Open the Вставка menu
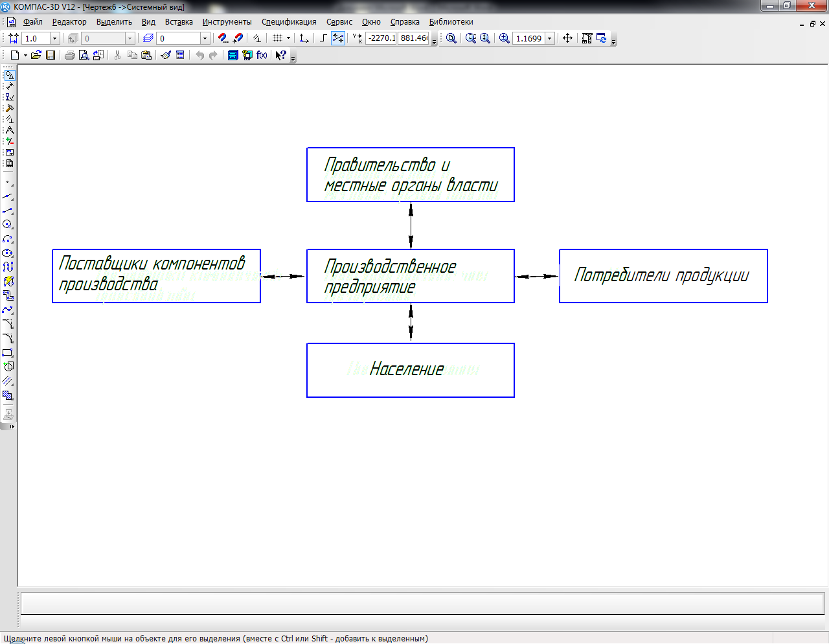This screenshot has height=644, width=829. coord(179,22)
